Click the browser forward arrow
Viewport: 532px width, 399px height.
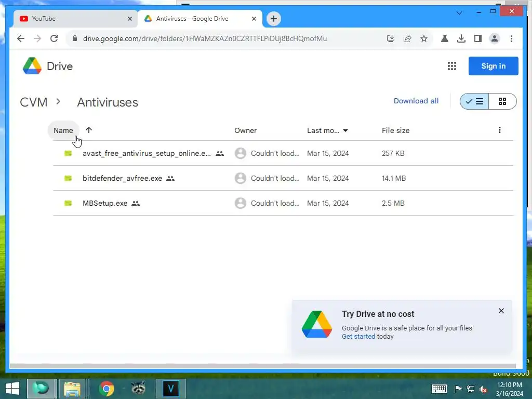(37, 38)
